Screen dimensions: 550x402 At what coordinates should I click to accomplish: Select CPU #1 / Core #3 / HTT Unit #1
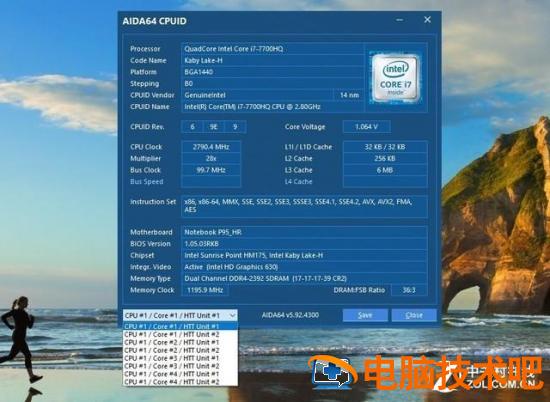(x=180, y=358)
